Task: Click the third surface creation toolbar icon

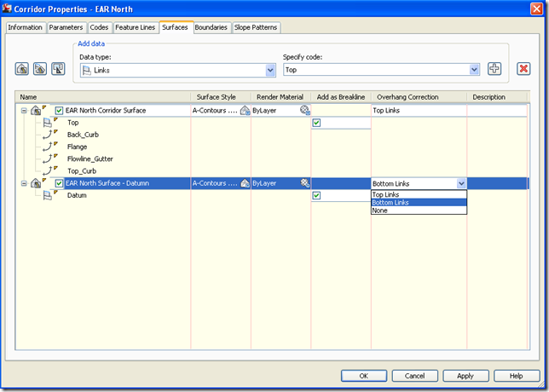Action: 58,68
